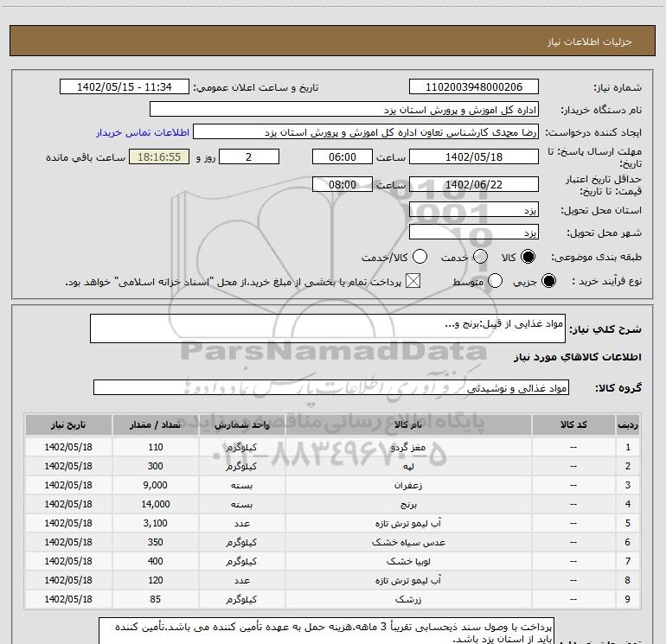Select the کالا/خدمت radio button
Image resolution: width=666 pixels, height=644 pixels.
coord(419,257)
